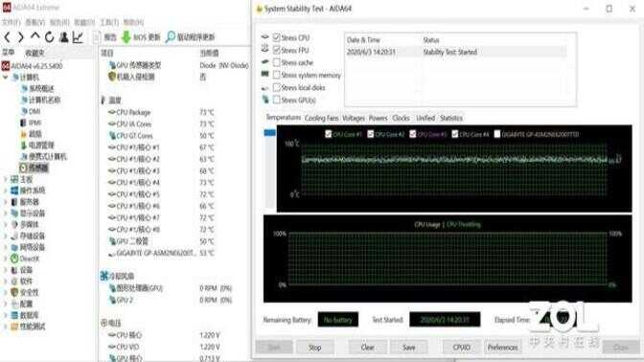Open CPUID from Stability Test window
Viewport: 644px width, 362px height.
click(461, 348)
